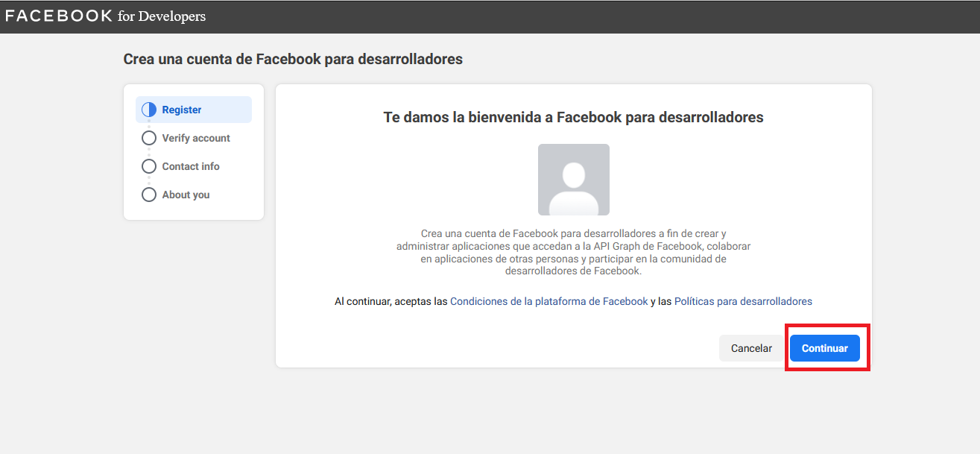Viewport: 980px width, 454px height.
Task: Click the gray description paragraph under the avatar
Action: click(573, 252)
